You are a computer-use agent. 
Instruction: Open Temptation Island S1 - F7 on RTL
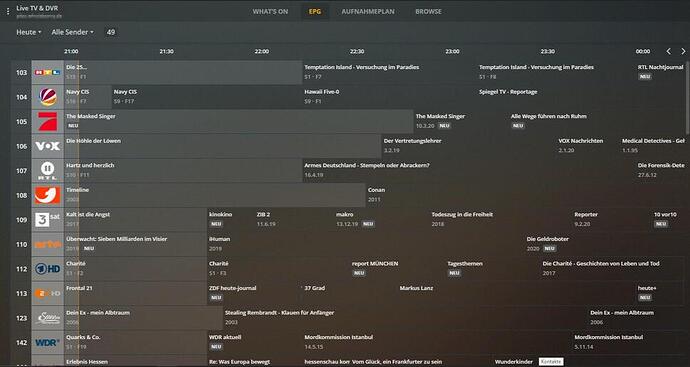pos(390,72)
